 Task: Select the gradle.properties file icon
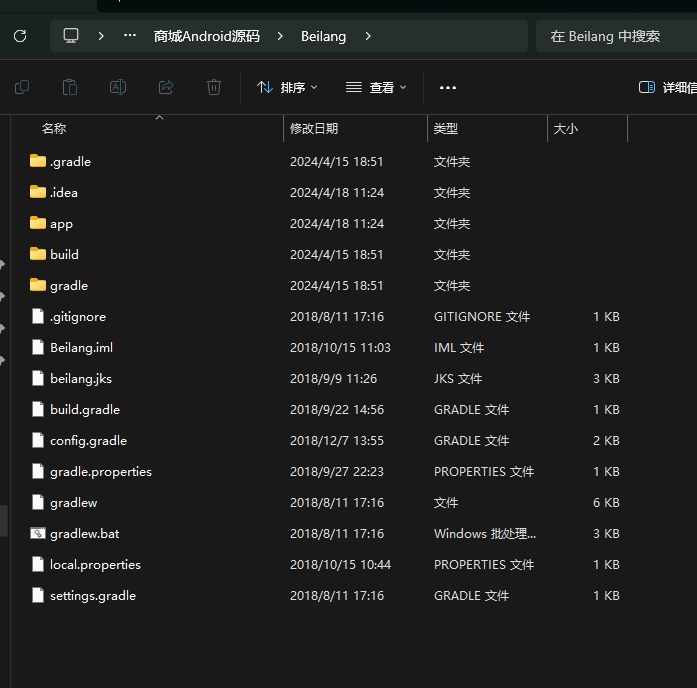click(x=38, y=471)
